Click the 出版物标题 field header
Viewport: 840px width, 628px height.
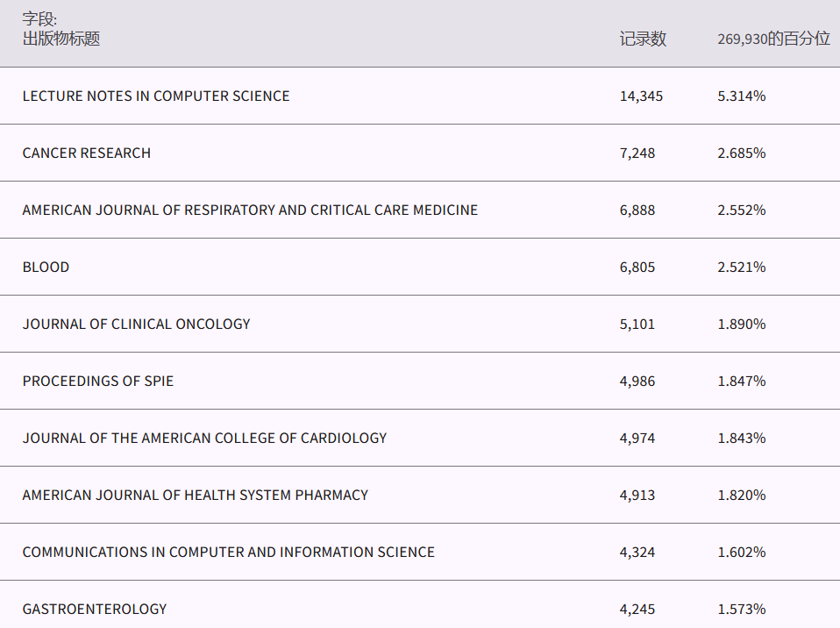tap(61, 39)
